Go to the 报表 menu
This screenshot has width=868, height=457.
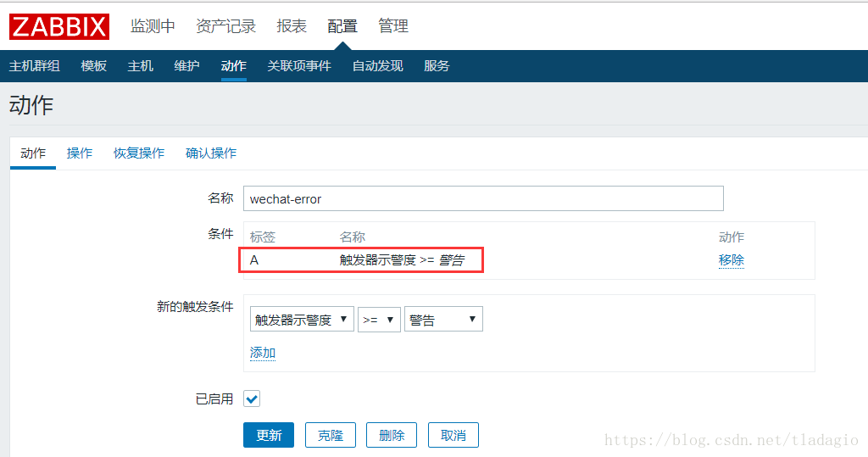click(292, 26)
